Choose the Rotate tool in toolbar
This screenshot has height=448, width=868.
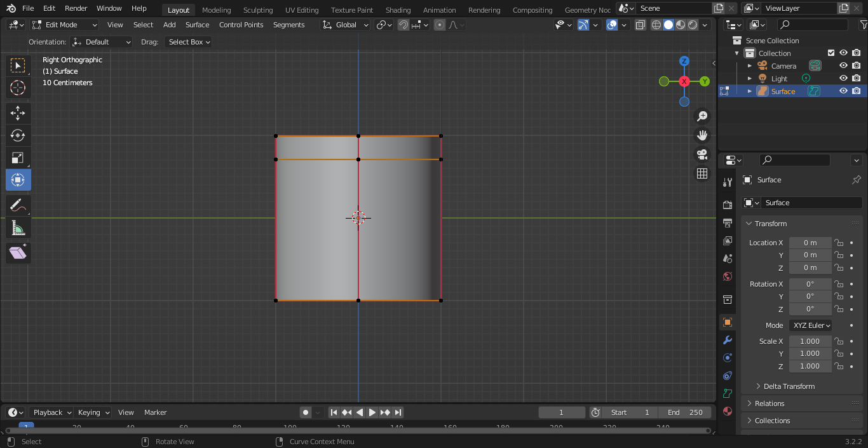[18, 135]
